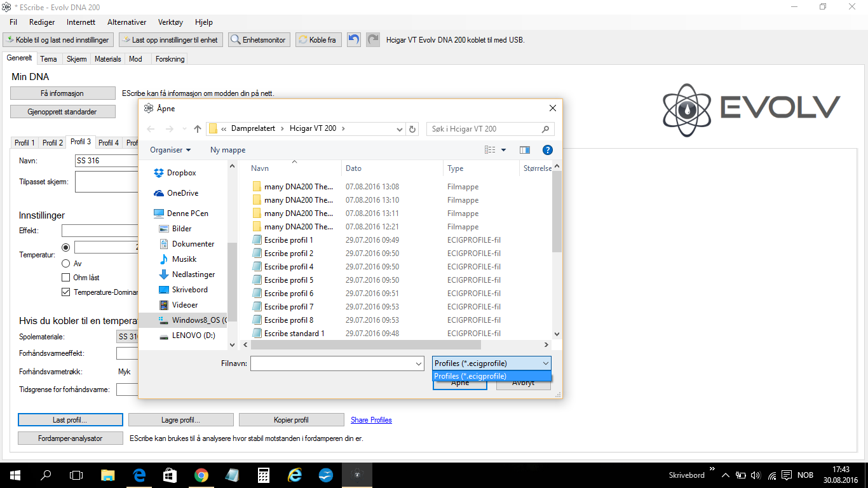
Task: Click the up-one-level arrow in the Åpne dialog
Action: pyautogui.click(x=198, y=129)
